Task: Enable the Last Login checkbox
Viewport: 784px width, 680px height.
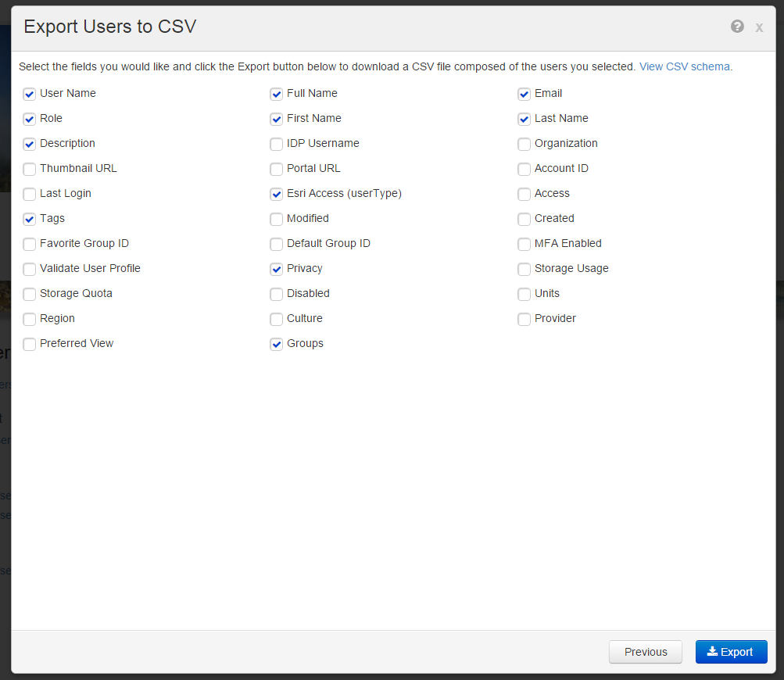Action: click(x=30, y=195)
